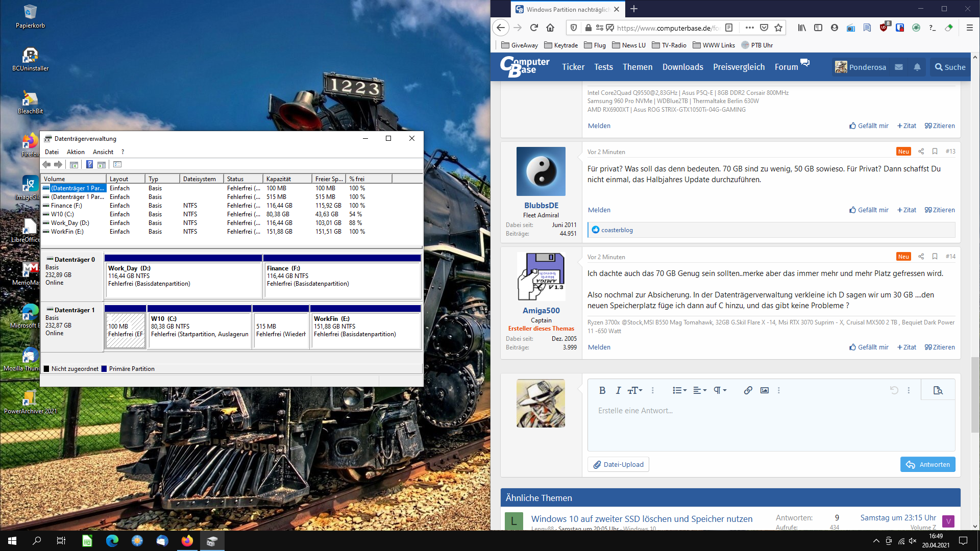Viewport: 980px width, 551px height.
Task: Open text alignment dropdown in reply editor
Action: pyautogui.click(x=700, y=390)
